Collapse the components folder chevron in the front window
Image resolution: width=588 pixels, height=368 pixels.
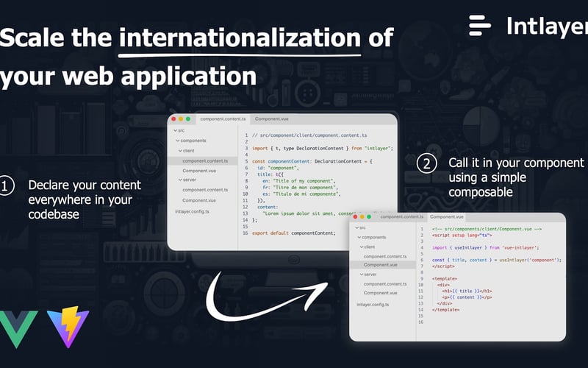click(359, 237)
